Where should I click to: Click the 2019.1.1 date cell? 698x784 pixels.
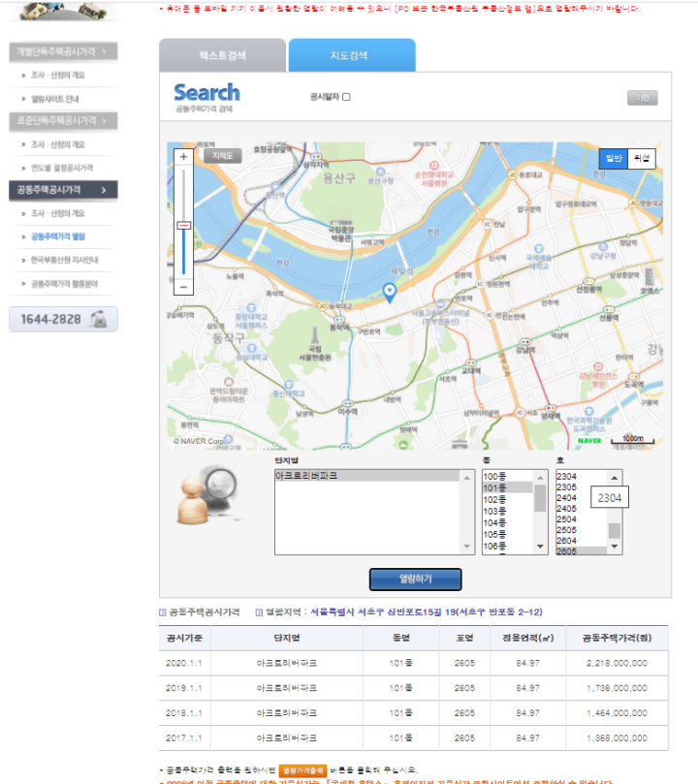pos(184,688)
